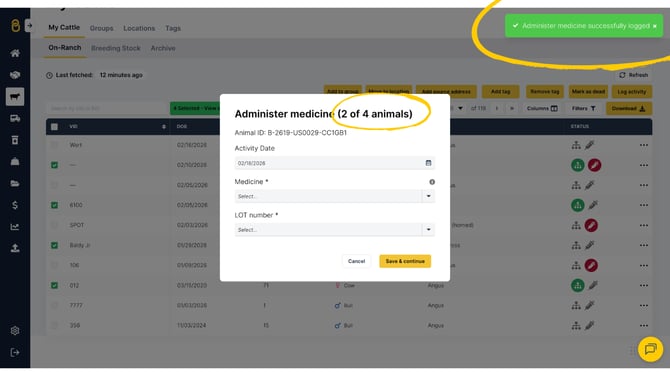The image size is (670, 376).
Task: Click the Activity Date input field
Action: [335, 163]
